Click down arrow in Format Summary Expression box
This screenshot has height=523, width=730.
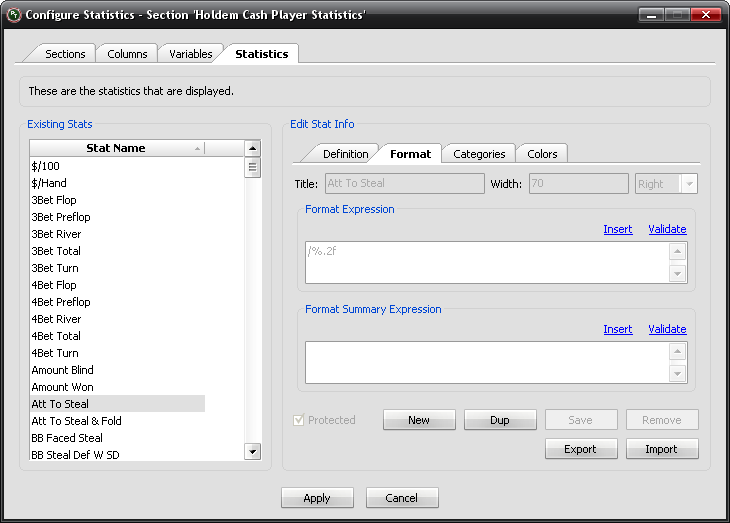coord(678,373)
